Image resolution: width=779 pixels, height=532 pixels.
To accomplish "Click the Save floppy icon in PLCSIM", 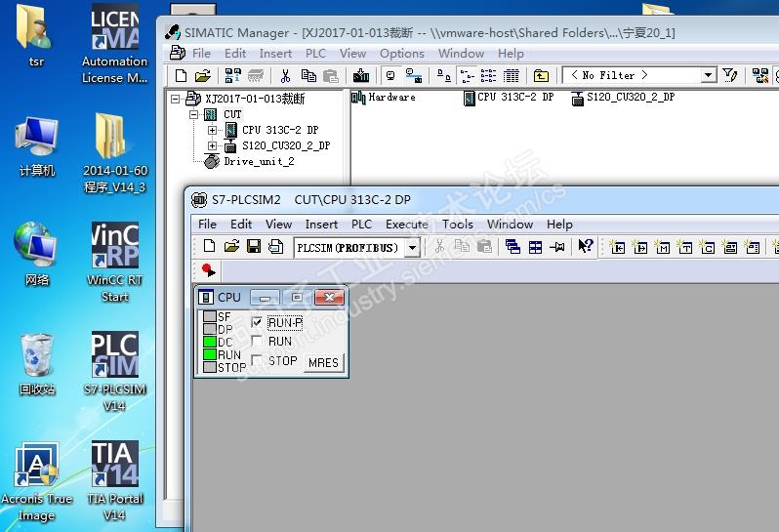I will point(254,246).
